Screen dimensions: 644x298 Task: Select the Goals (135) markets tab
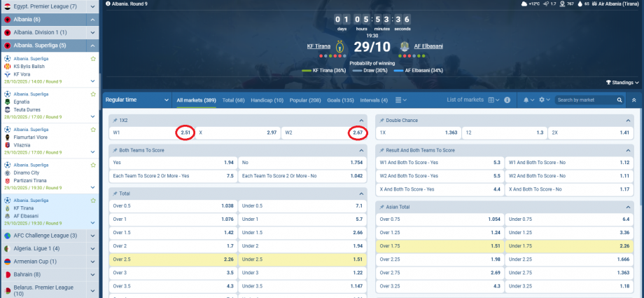(340, 100)
